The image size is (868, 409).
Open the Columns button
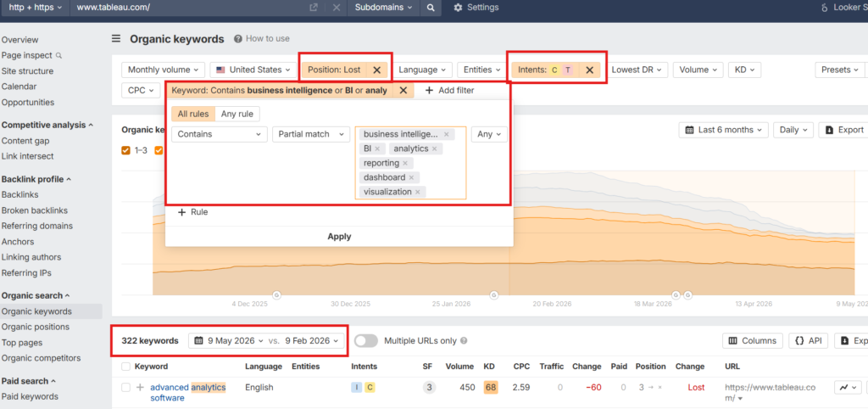[753, 341]
